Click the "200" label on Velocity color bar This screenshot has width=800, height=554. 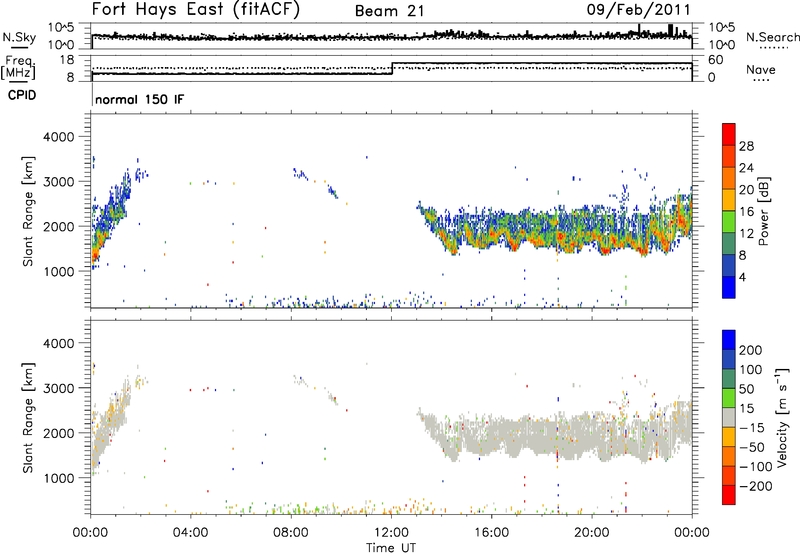(x=750, y=350)
